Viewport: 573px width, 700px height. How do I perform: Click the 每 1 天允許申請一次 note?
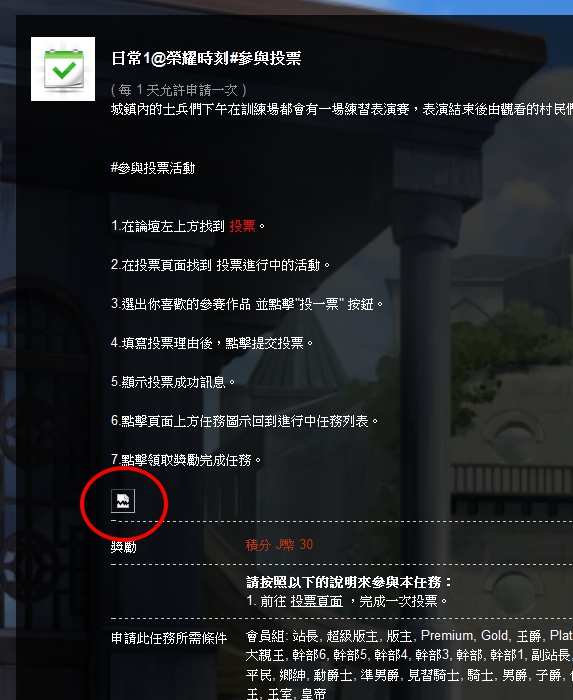coord(179,90)
